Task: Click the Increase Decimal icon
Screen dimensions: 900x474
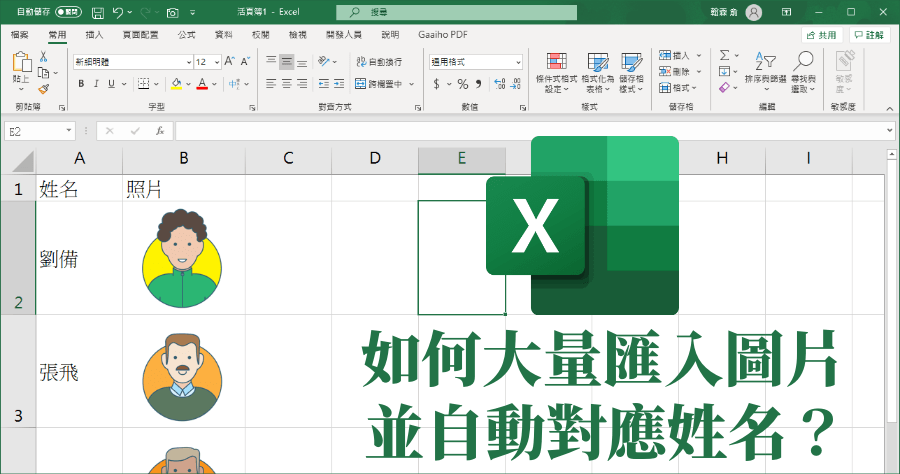Action: click(x=500, y=84)
